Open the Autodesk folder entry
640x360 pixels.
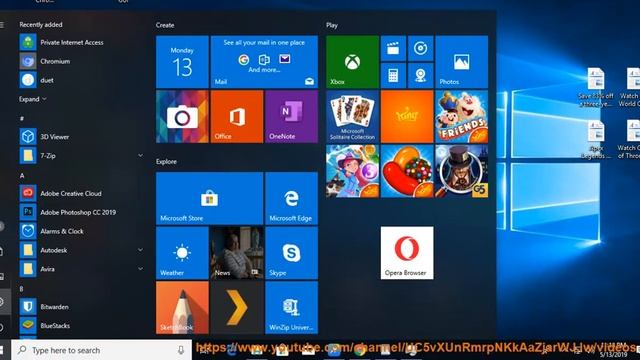pos(81,250)
